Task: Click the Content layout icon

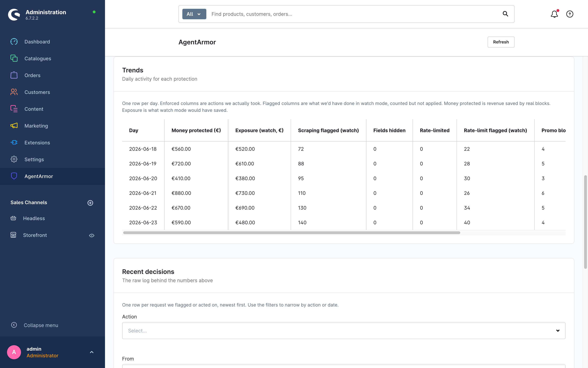Action: [x=14, y=109]
